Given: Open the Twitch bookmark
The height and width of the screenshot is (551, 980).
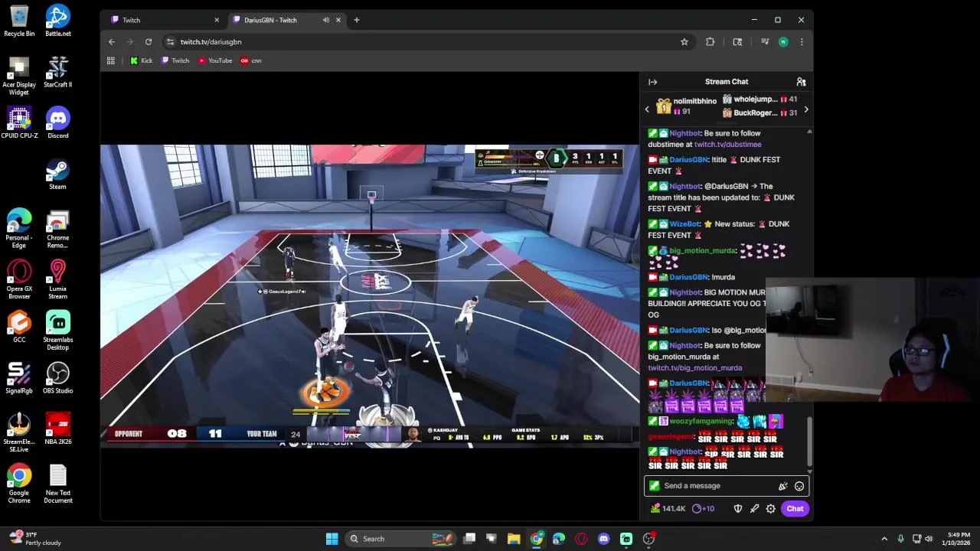Looking at the screenshot, I should 175,60.
